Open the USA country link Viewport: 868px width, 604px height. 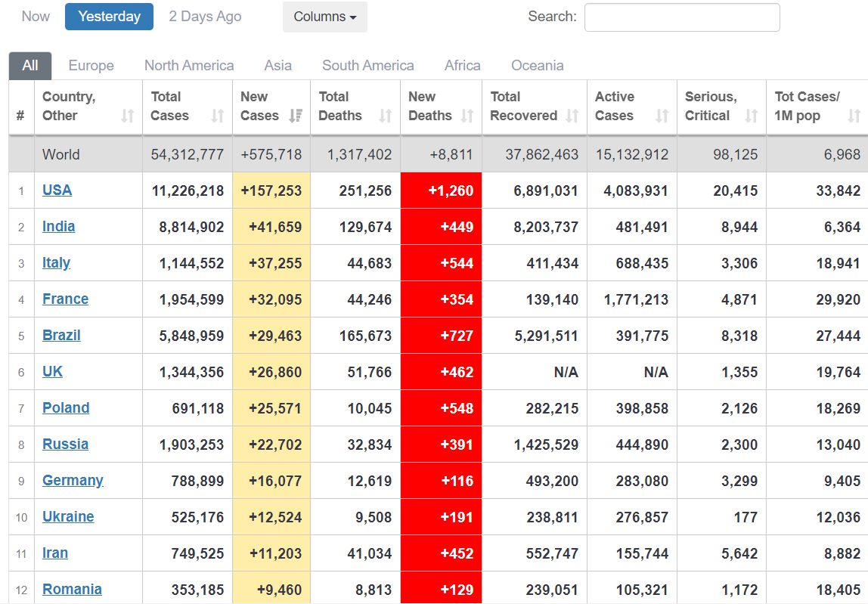pos(57,190)
